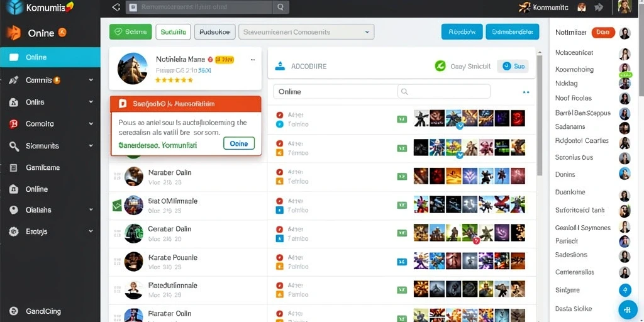Select the highlighted Online sidebar tab
The height and width of the screenshot is (322, 644).
(x=50, y=57)
